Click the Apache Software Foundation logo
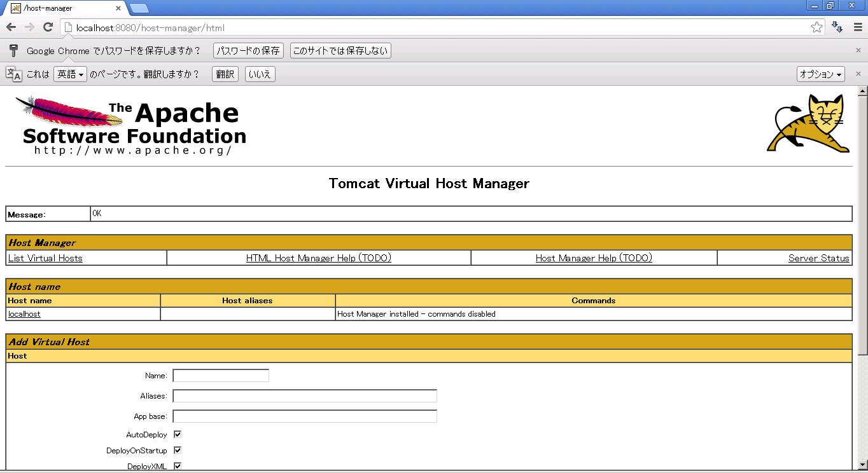This screenshot has width=868, height=473. [131, 125]
